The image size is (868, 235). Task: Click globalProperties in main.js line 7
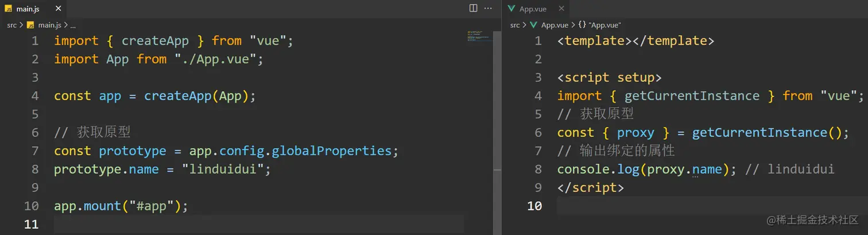click(331, 151)
